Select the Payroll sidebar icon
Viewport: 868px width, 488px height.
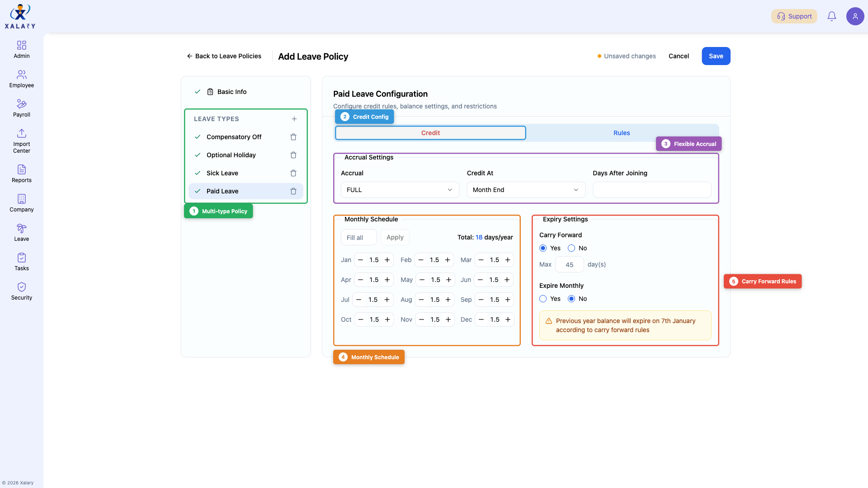21,108
